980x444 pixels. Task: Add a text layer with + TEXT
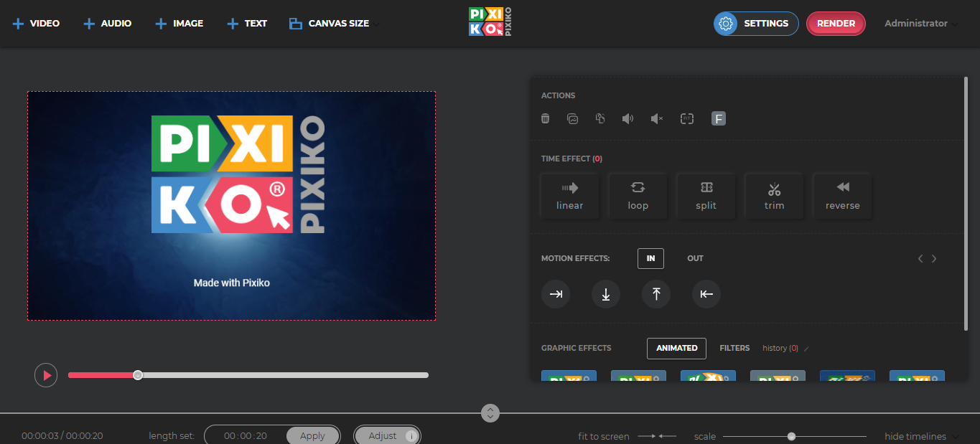247,24
